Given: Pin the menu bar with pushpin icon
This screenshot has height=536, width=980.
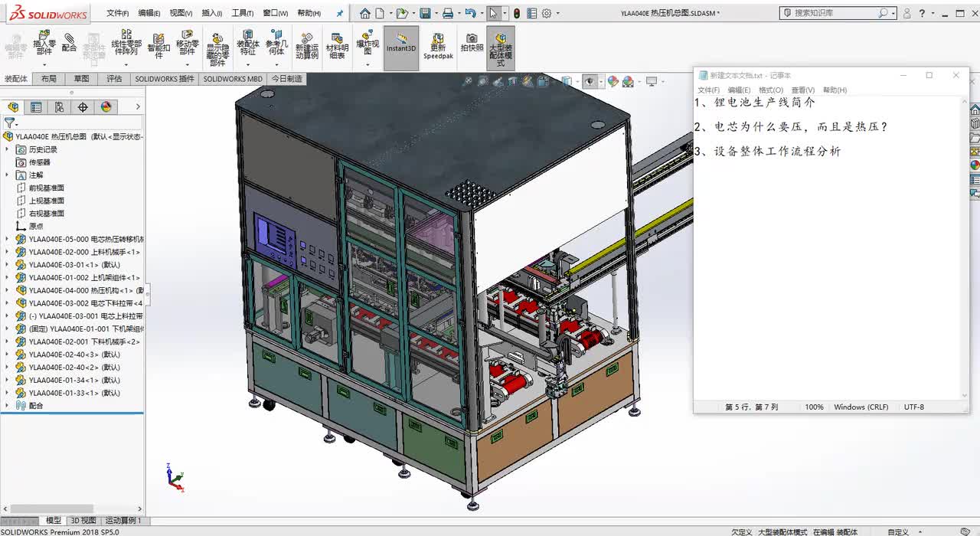Looking at the screenshot, I should pos(340,13).
